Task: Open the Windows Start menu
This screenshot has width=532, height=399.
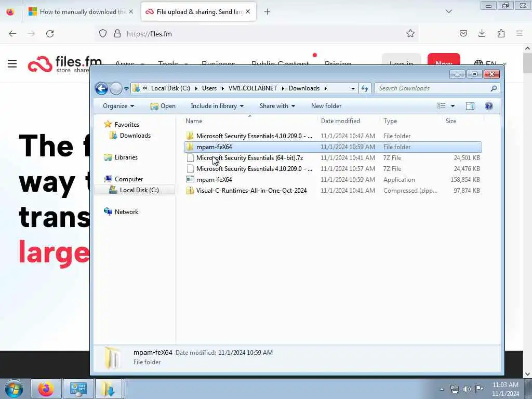Action: 14,389
